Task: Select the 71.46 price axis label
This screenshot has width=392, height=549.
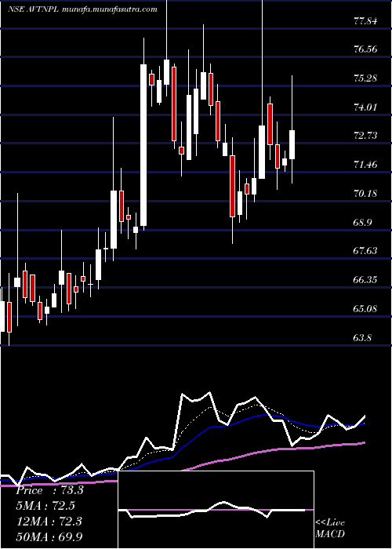Action: (x=365, y=164)
